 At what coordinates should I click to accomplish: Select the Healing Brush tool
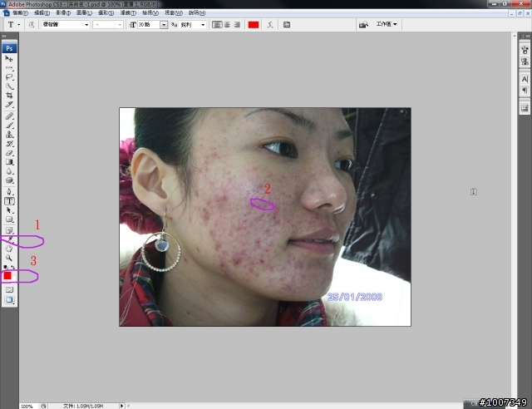pos(9,116)
